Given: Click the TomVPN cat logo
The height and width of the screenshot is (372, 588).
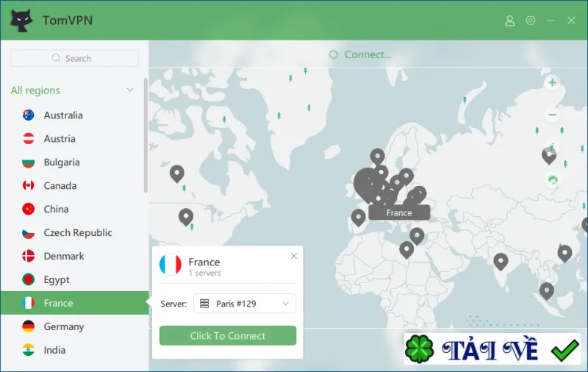Looking at the screenshot, I should [x=21, y=21].
